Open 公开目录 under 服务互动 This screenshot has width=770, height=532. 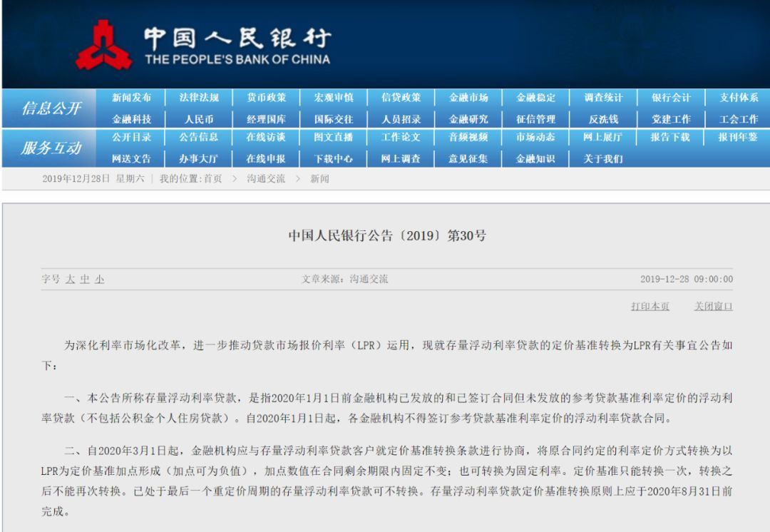pos(131,137)
